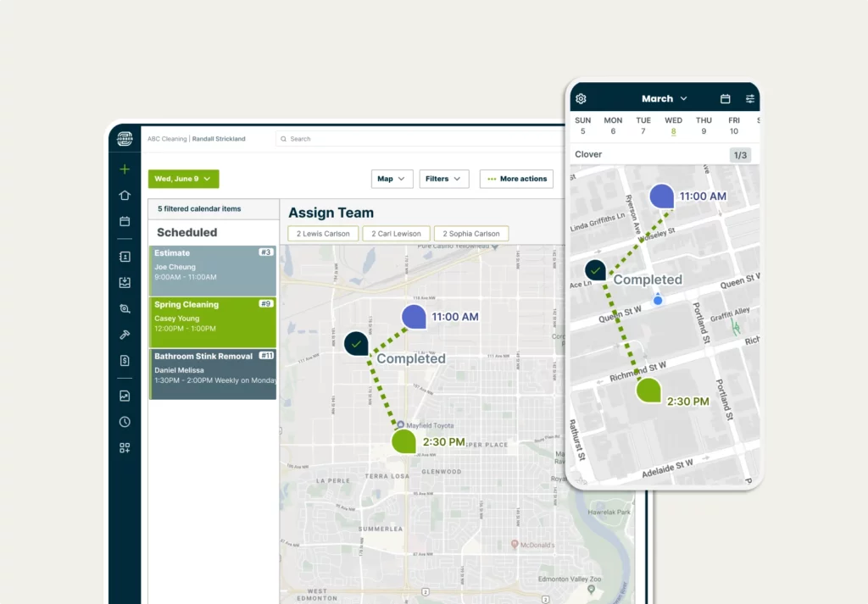Screen dimensions: 868x604
Task: Select TUE 7 in the mobile week strip
Action: pos(643,125)
